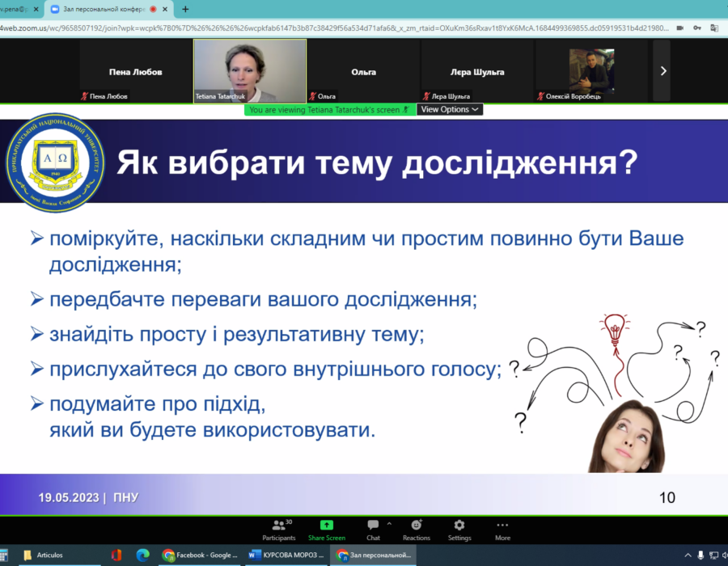Open the КУРСОВА МОРОЗ Word document in the taskbar
Image resolution: width=728 pixels, height=566 pixels.
[287, 555]
